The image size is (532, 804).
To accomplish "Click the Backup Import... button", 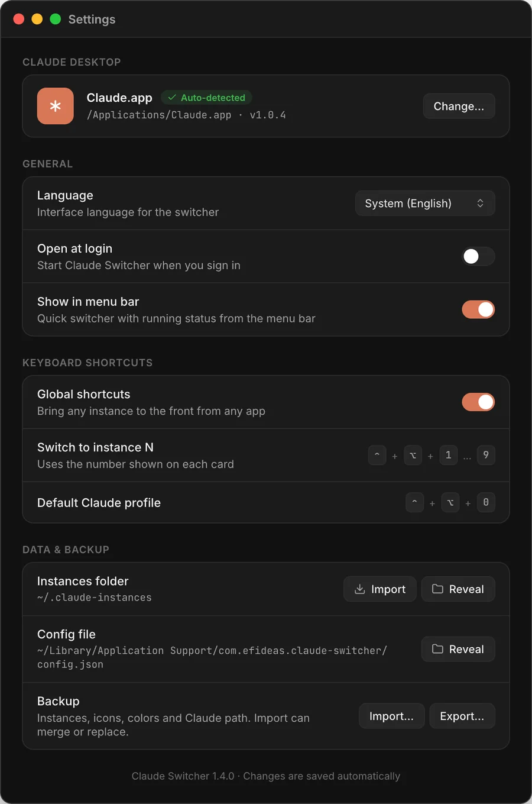I will click(391, 716).
